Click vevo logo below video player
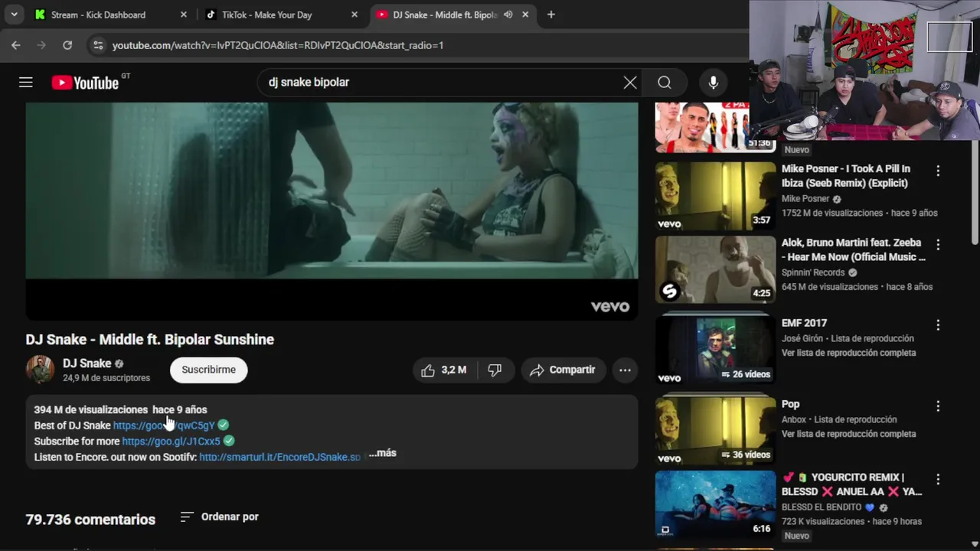 tap(610, 307)
